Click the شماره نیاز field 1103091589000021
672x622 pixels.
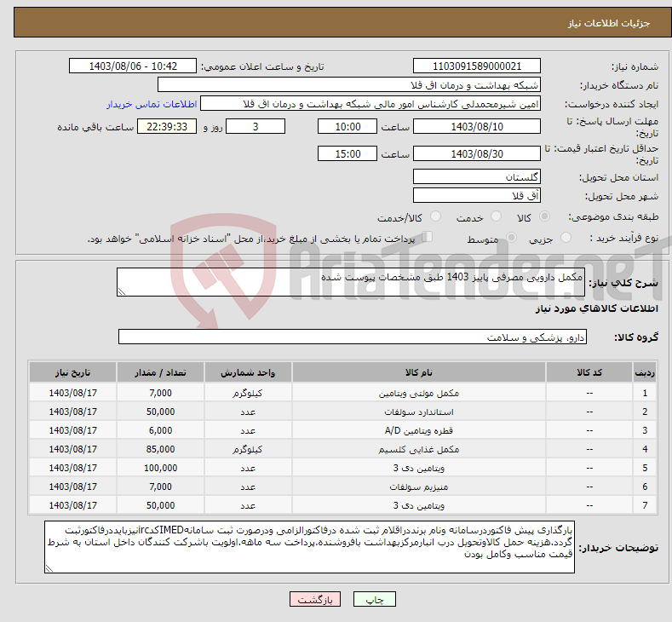pos(477,66)
